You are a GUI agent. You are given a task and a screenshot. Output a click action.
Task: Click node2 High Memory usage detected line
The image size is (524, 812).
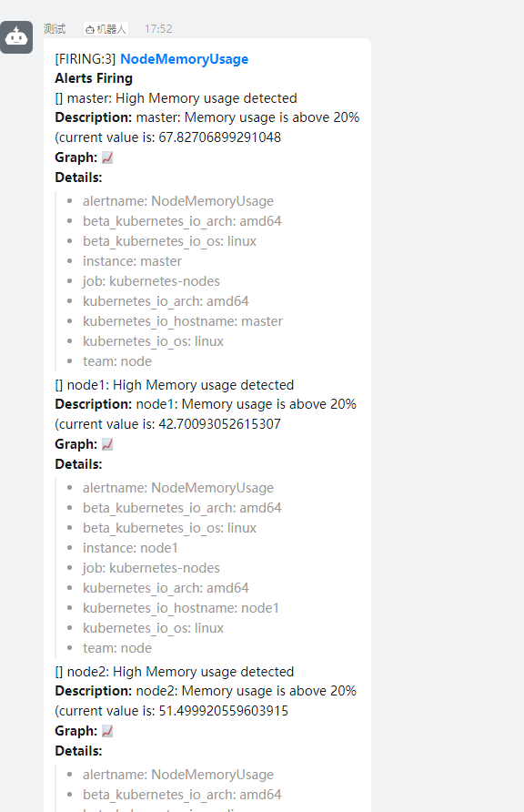[x=175, y=672]
